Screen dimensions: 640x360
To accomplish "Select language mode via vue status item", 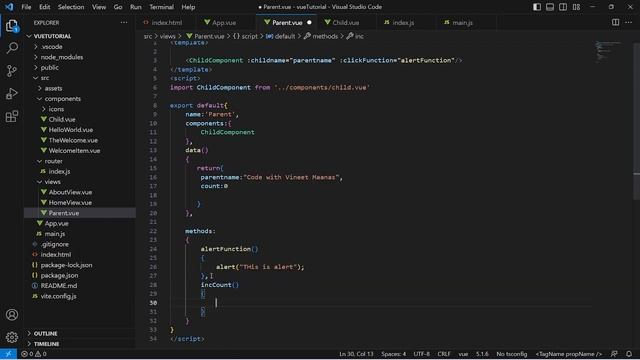I will 463,354.
